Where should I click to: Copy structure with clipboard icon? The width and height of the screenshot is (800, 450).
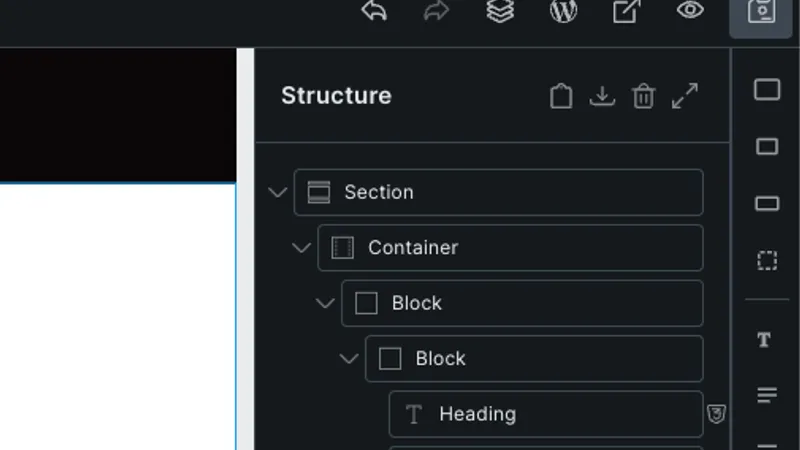click(561, 95)
